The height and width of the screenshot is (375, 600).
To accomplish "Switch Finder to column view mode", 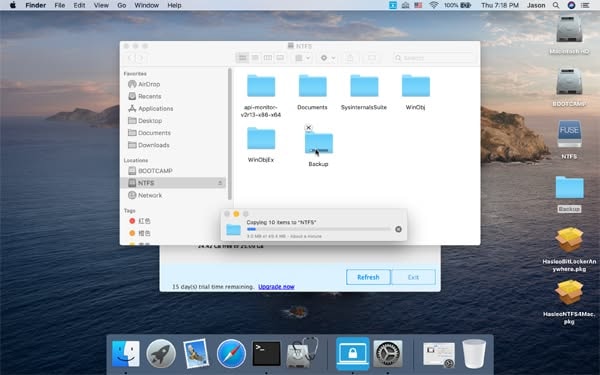I will 268,58.
